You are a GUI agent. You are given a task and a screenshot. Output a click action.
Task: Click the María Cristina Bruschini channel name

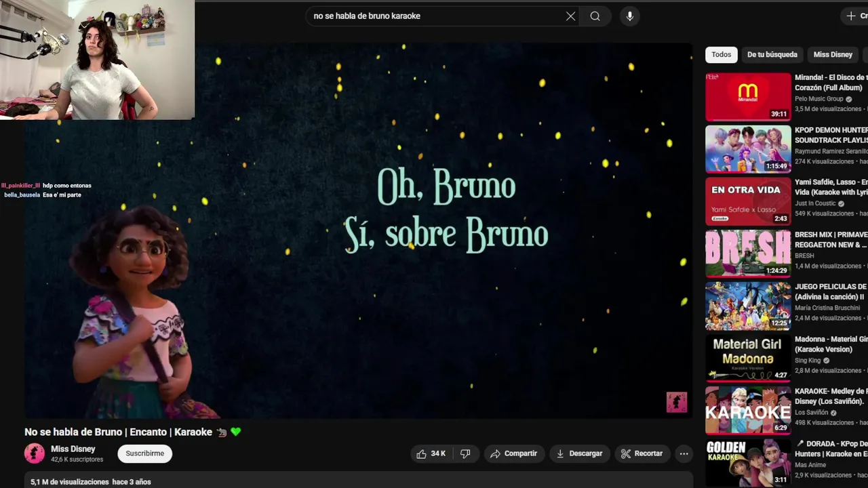tap(827, 308)
